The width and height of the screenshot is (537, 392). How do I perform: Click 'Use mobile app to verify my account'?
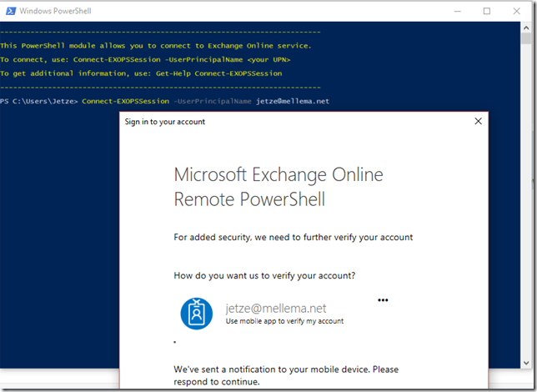tap(284, 321)
